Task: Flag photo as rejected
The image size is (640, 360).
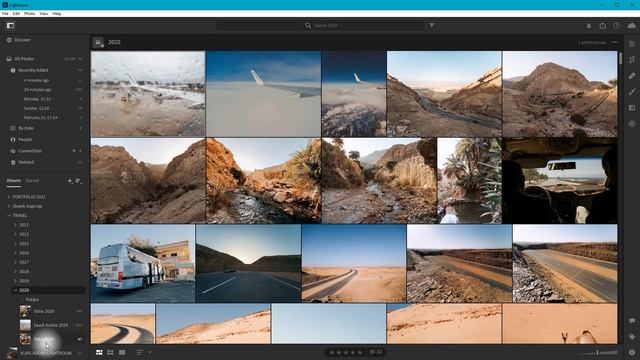Action: click(380, 352)
